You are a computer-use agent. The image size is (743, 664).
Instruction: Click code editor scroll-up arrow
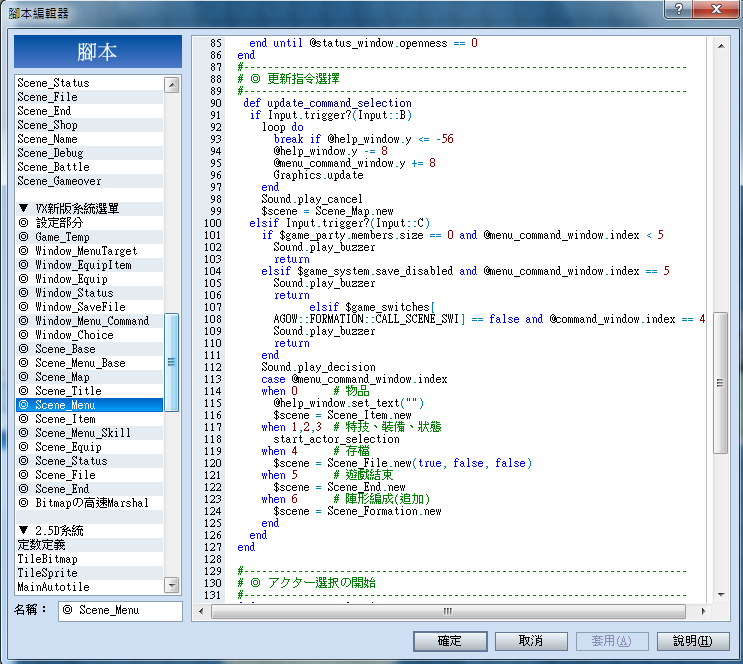(721, 46)
